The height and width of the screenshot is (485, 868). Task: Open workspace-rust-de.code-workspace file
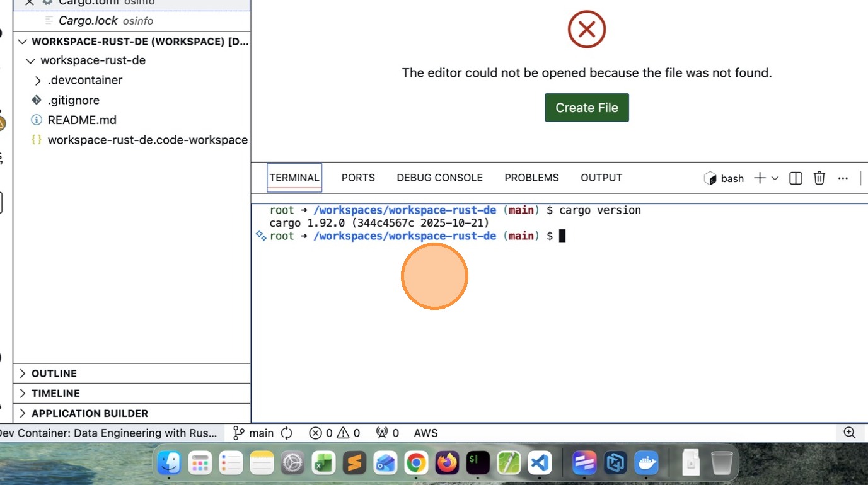pos(132,140)
